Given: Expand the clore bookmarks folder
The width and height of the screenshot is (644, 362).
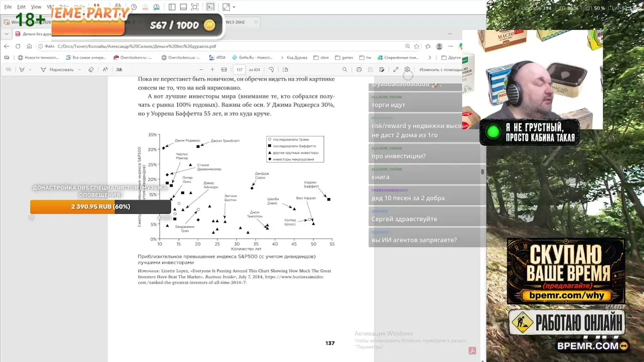Looking at the screenshot, I should (320, 57).
